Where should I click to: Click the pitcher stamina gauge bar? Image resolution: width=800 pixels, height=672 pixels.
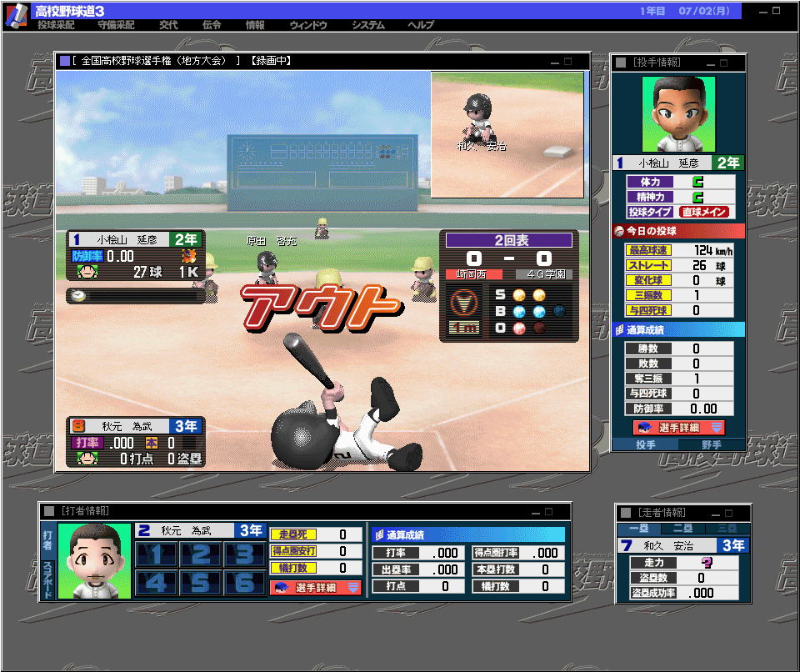[x=136, y=295]
